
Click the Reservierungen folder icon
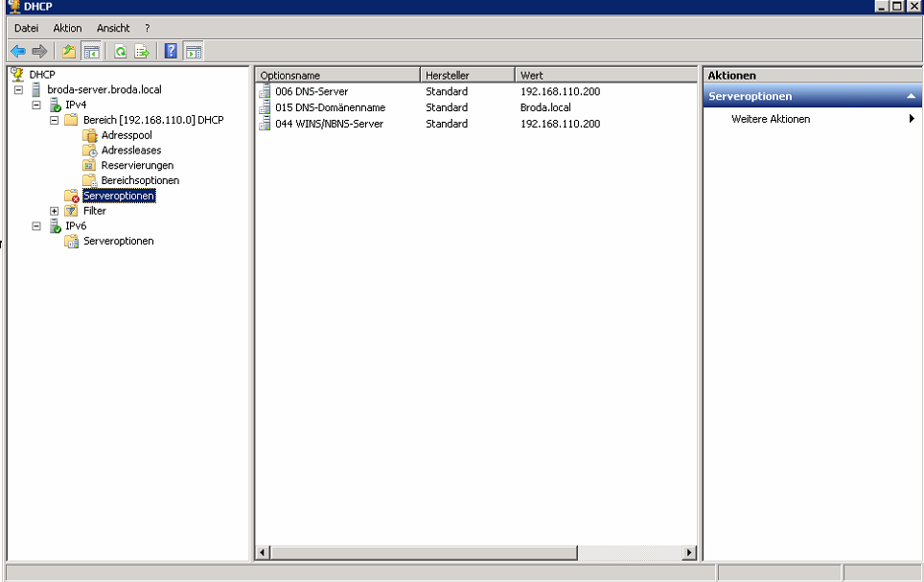pos(89,165)
